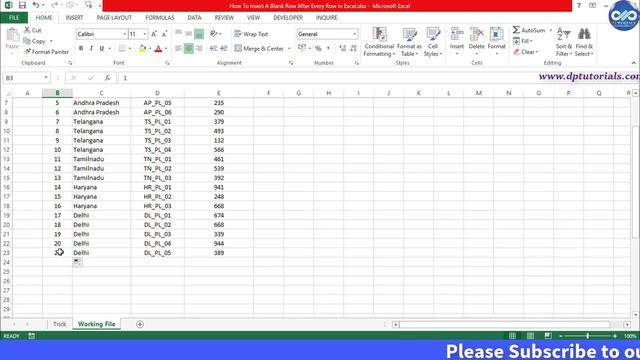Open the font size dropdown
Viewport: 640px width, 360px height.
[x=144, y=34]
